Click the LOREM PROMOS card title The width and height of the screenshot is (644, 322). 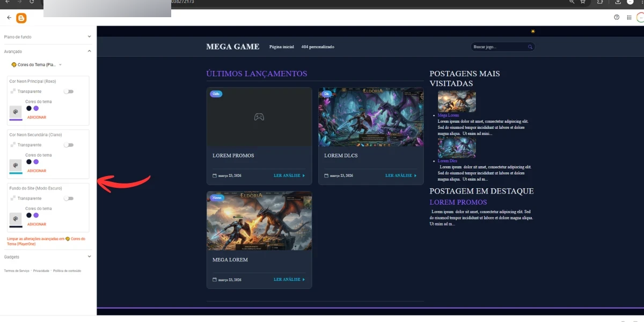tap(233, 156)
